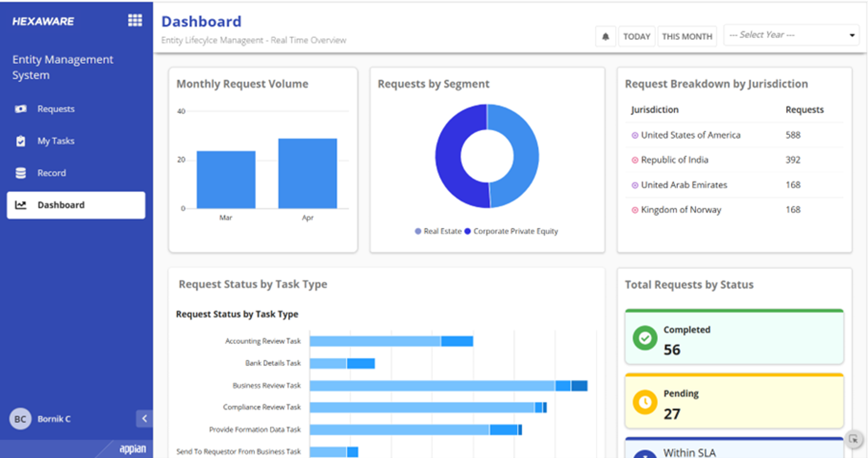Toggle Real Estate legend swatch
This screenshot has height=458, width=868.
pyautogui.click(x=418, y=231)
